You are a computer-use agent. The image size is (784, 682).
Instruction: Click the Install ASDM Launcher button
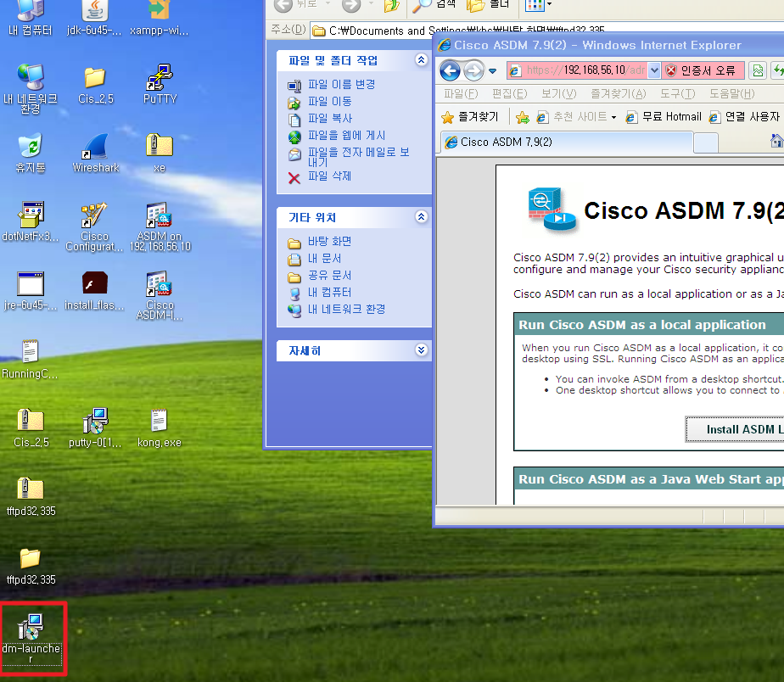pyautogui.click(x=735, y=429)
